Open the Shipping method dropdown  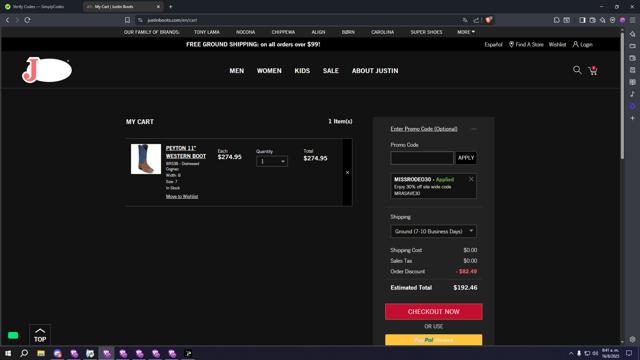433,231
